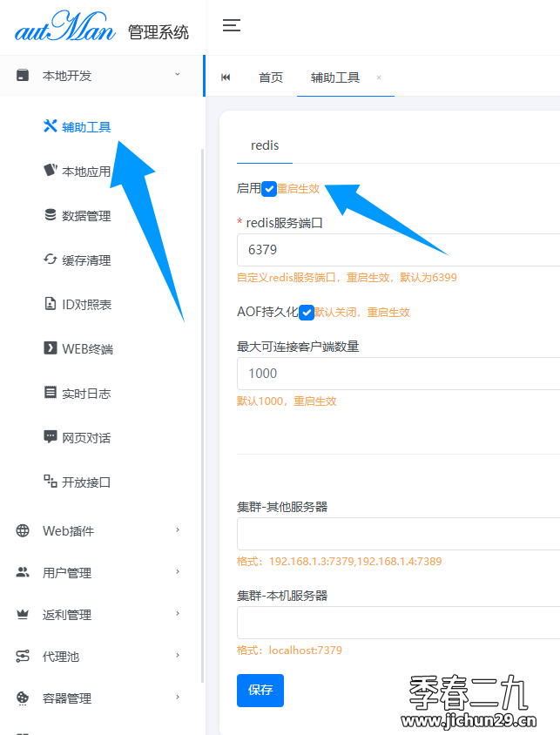
Task: Click the Web插件 globe icon
Action: click(x=23, y=530)
